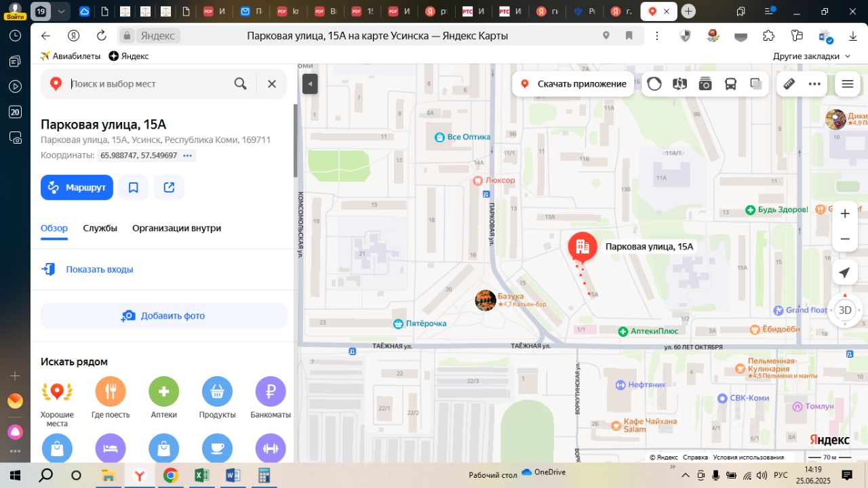Open a new browser tab
Viewport: 868px width, 488px height.
point(688,12)
